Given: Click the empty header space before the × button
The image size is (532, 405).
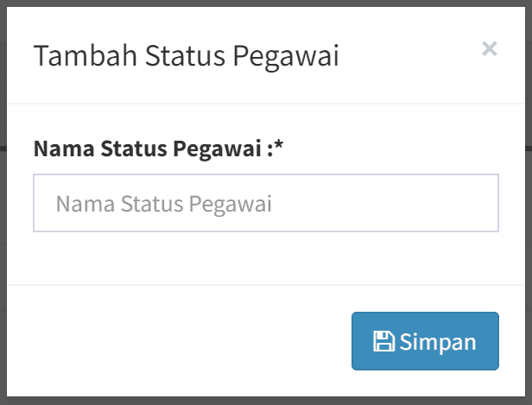Looking at the screenshot, I should click(x=415, y=57).
